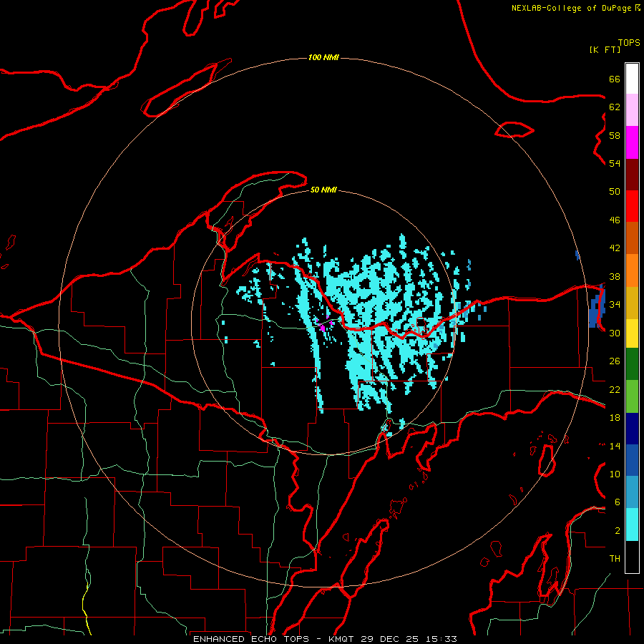This screenshot has height=644, width=644.
Task: Click the legend value 34
Action: [x=615, y=305]
